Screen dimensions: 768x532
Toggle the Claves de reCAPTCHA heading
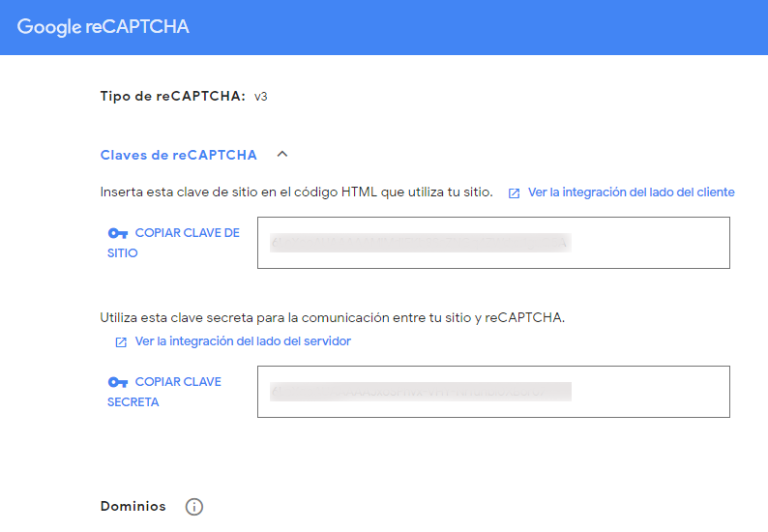[178, 155]
